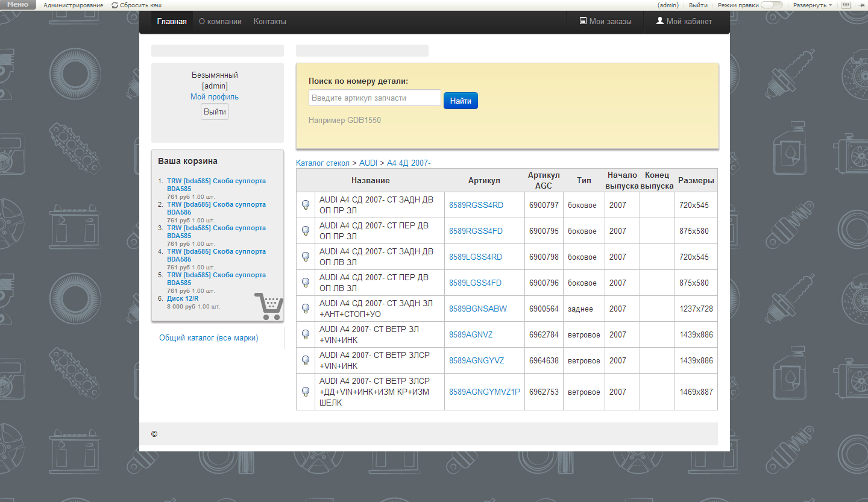Focus the part number search field

(x=374, y=98)
